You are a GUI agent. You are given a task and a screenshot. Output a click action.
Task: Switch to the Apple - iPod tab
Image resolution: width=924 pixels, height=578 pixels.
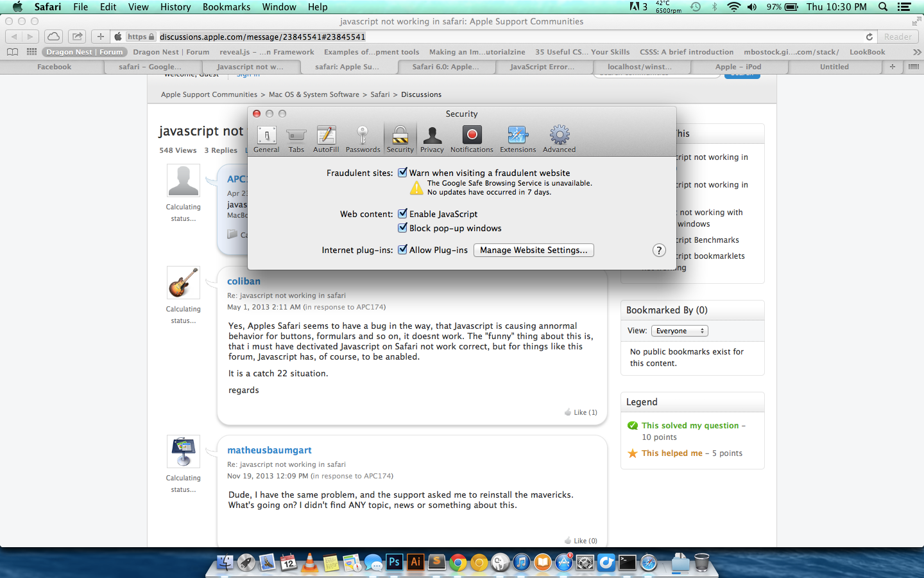(738, 67)
